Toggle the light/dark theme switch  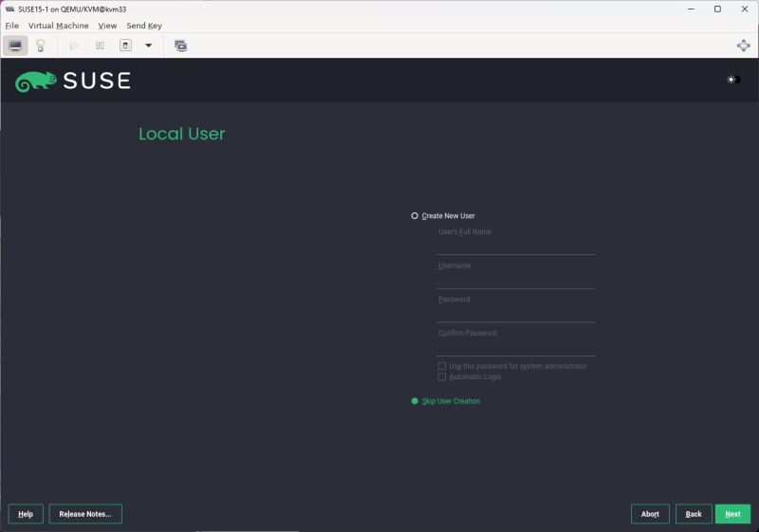pyautogui.click(x=733, y=80)
